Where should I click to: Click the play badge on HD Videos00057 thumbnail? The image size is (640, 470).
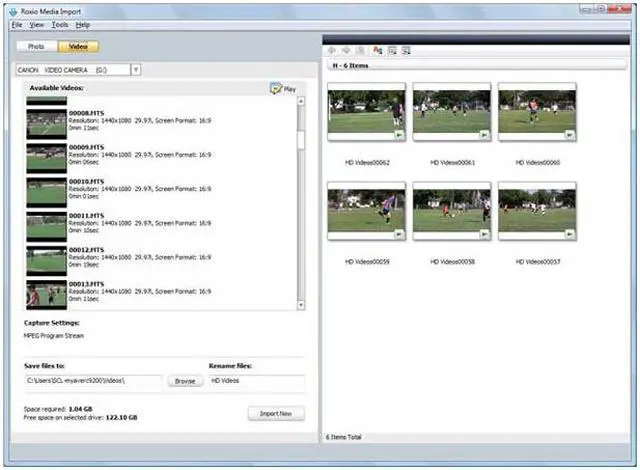click(x=570, y=234)
